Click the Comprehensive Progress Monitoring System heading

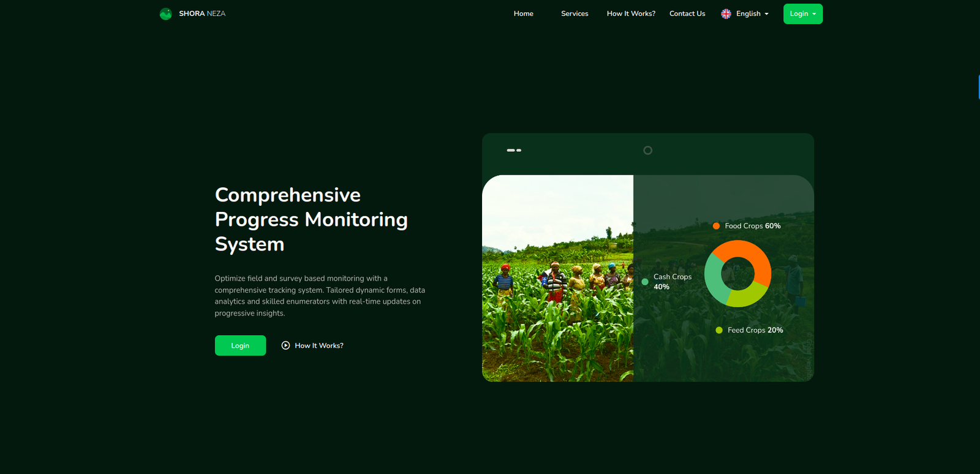311,219
